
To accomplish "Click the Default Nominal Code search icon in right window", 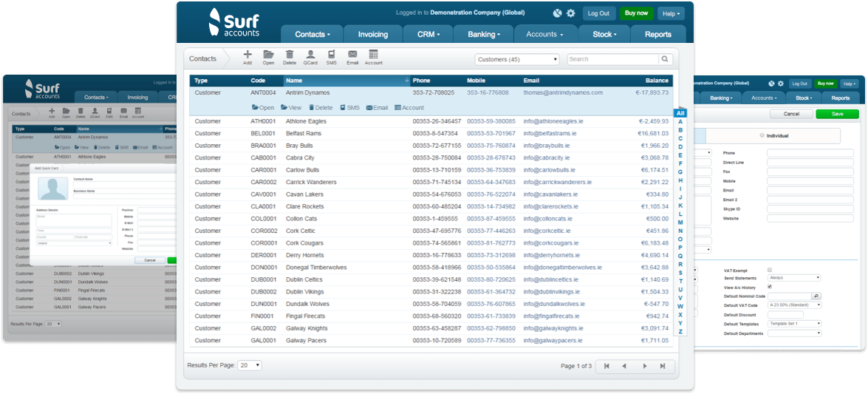I will tap(816, 296).
